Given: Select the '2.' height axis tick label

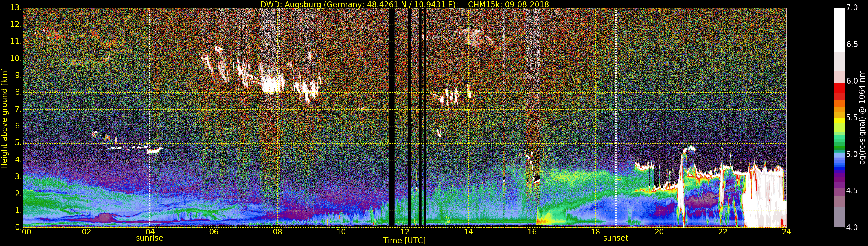Looking at the screenshot, I should 18,194.
